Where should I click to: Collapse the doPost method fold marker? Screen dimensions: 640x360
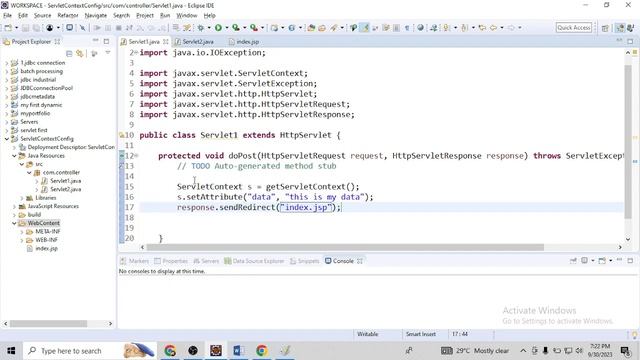[x=136, y=156]
